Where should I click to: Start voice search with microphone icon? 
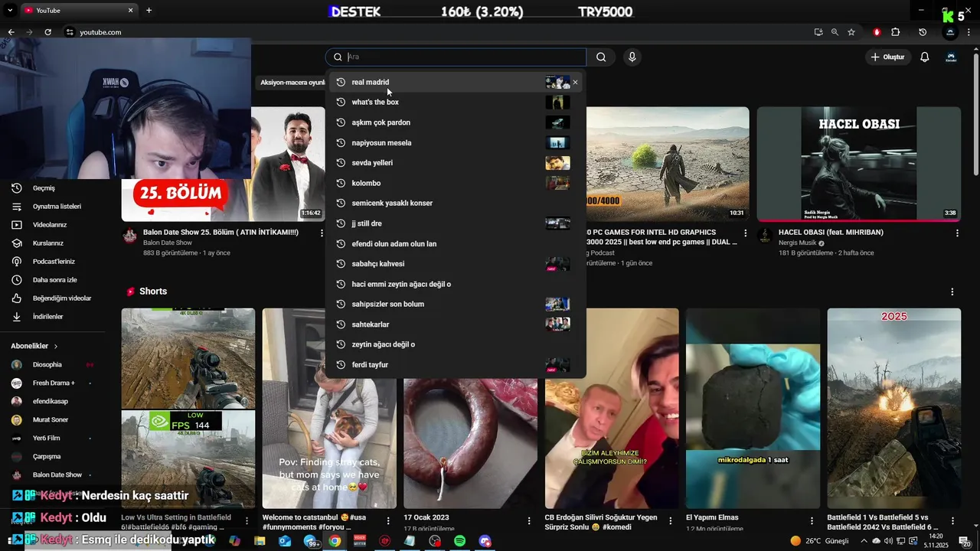tap(632, 57)
